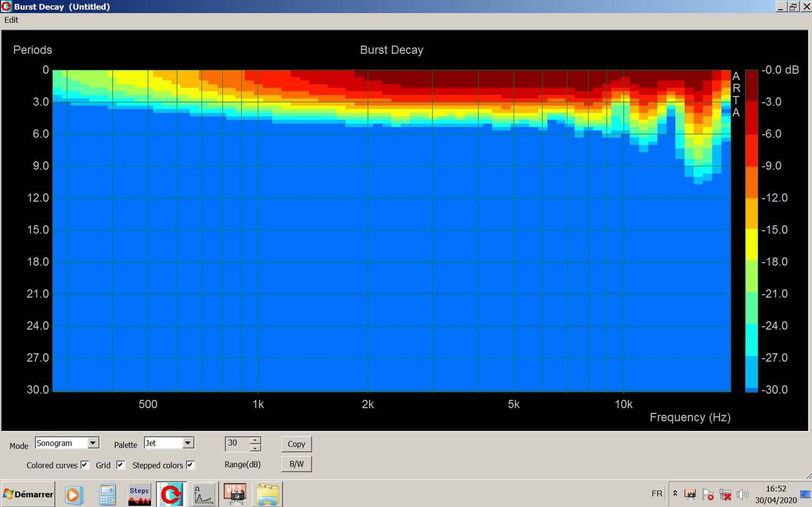Open the impedance curve (ohm) taskbar app

tap(203, 494)
